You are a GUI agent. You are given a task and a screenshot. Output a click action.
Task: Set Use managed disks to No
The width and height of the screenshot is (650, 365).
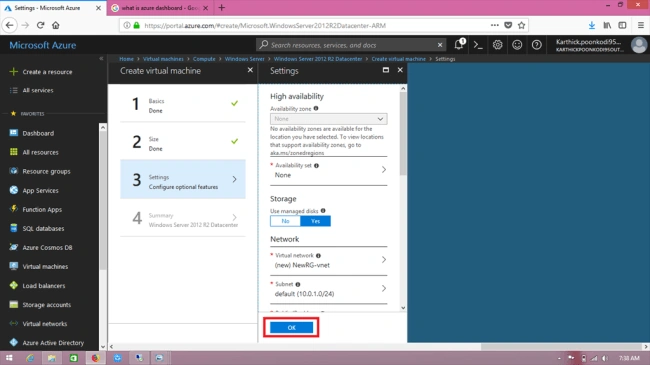(285, 221)
